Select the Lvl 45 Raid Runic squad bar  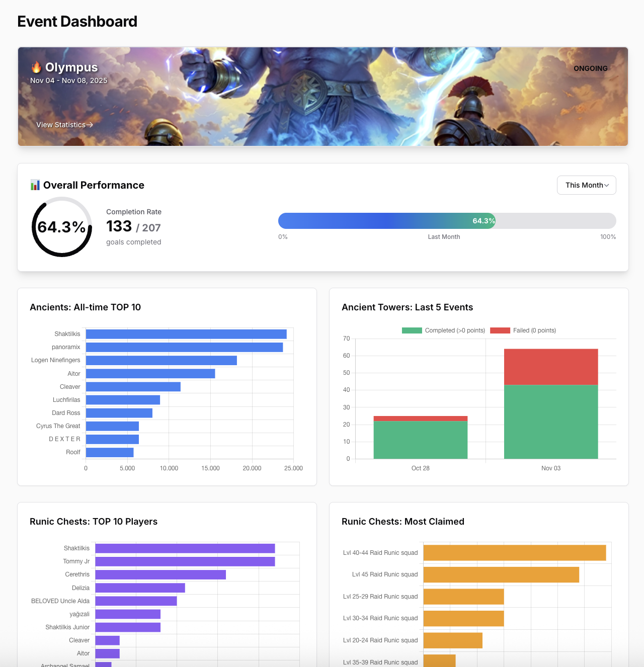tap(501, 574)
